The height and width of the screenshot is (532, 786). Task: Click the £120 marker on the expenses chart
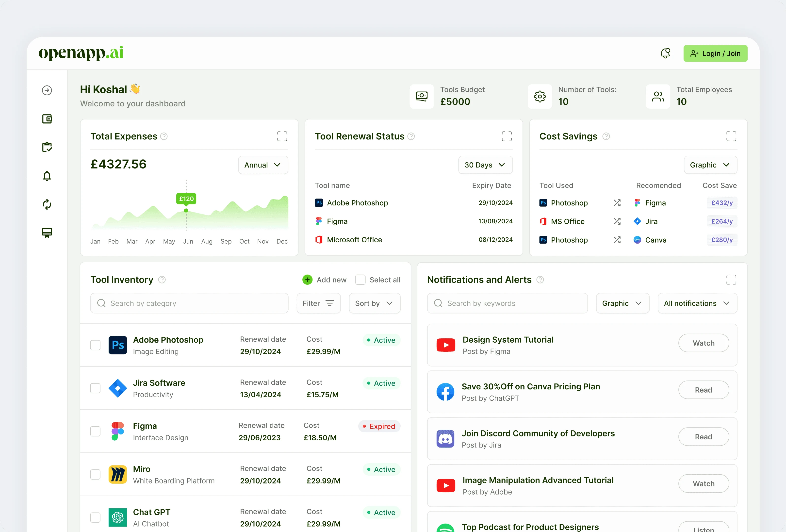click(x=186, y=199)
